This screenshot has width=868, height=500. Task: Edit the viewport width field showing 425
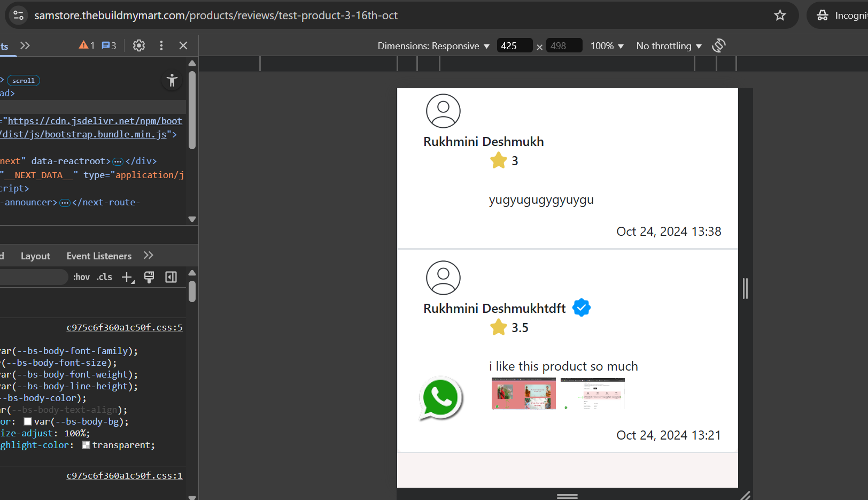tap(514, 46)
